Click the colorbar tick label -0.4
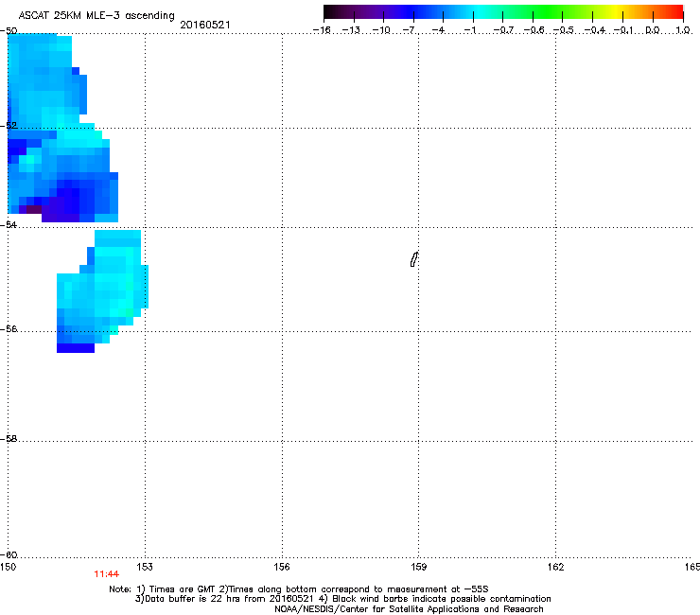700x615 pixels. (x=595, y=30)
